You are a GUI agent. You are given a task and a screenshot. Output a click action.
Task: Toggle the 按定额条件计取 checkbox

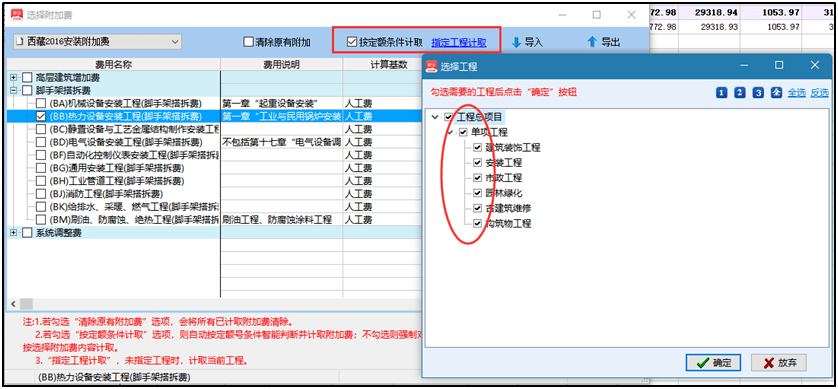(x=352, y=42)
